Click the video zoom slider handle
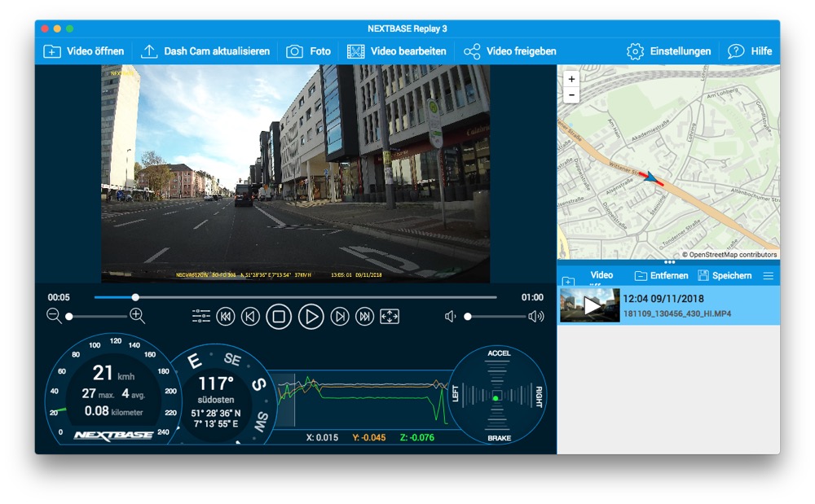 click(69, 316)
